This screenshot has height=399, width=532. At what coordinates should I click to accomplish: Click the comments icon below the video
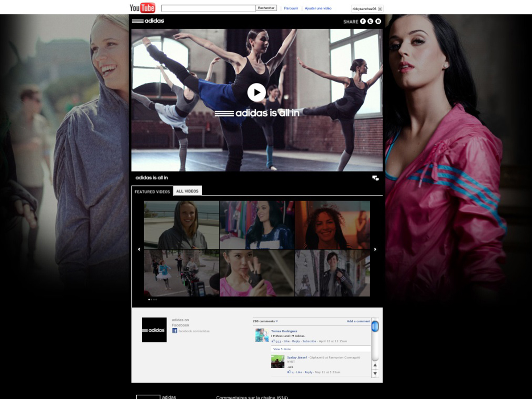click(375, 178)
